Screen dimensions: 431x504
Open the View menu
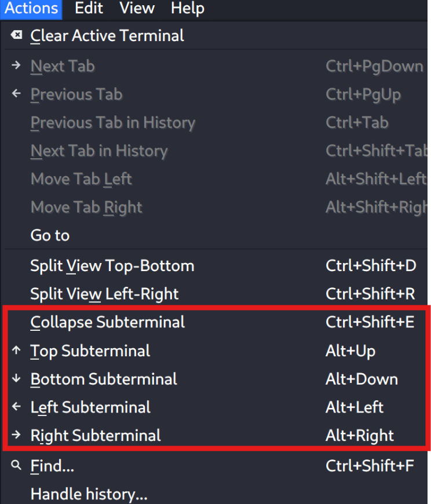click(137, 8)
